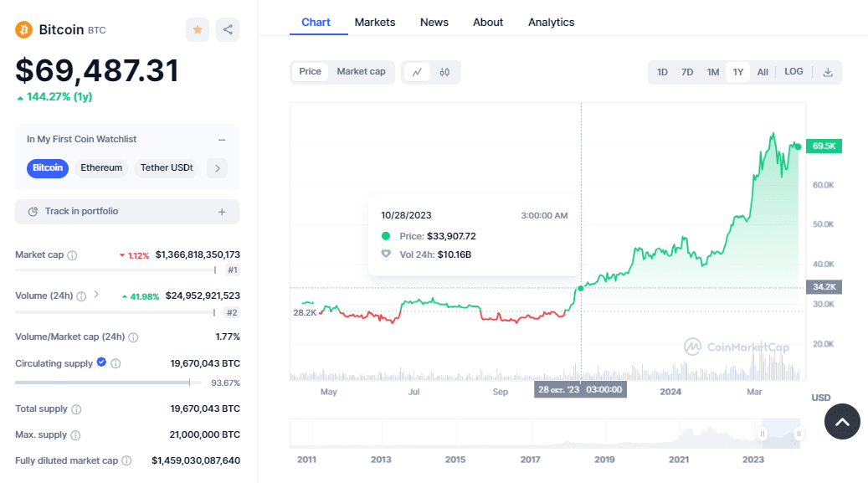
Task: Select the Ethereum watchlist chip
Action: pos(101,167)
